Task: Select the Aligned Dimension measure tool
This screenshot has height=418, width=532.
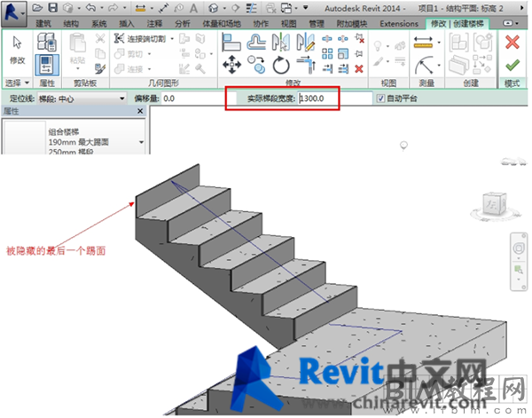Action: [423, 43]
